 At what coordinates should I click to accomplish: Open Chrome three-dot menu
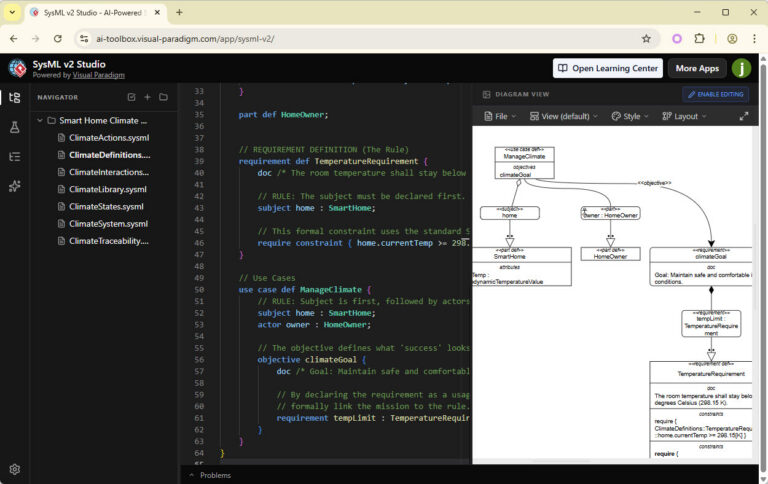point(754,39)
